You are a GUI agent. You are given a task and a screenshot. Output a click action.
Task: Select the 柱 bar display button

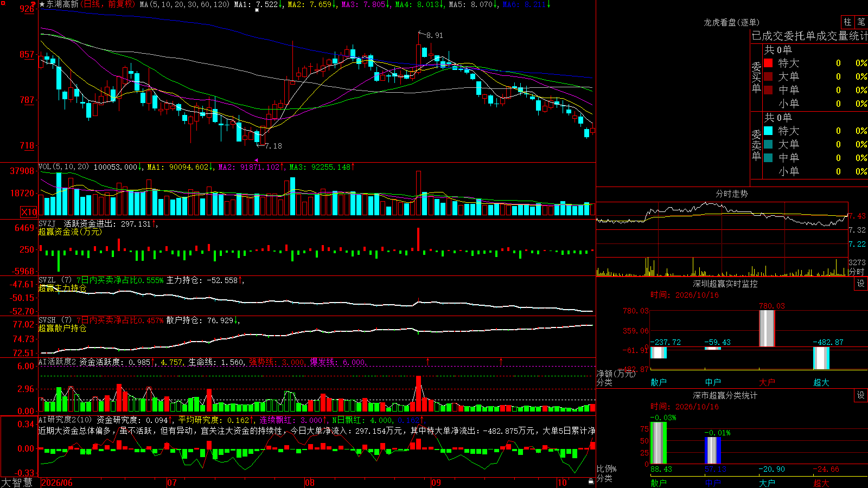pyautogui.click(x=847, y=22)
